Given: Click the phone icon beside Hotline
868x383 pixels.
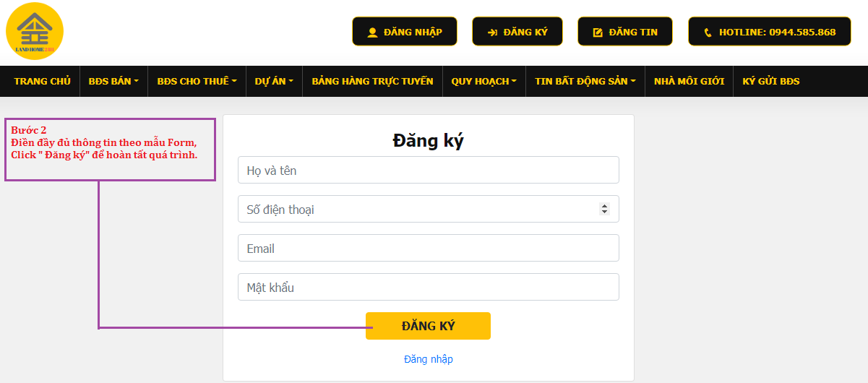Looking at the screenshot, I should 708,33.
